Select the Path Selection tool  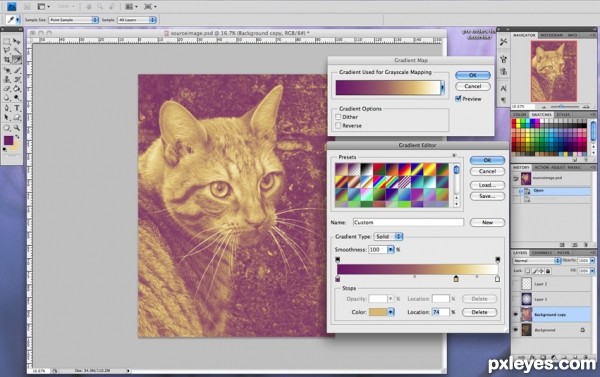tap(7, 118)
